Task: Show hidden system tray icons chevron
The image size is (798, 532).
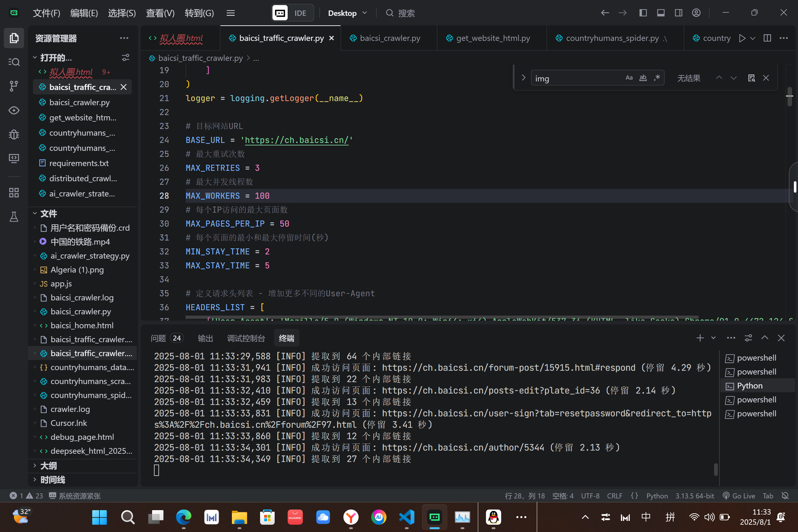Action: 585,517
